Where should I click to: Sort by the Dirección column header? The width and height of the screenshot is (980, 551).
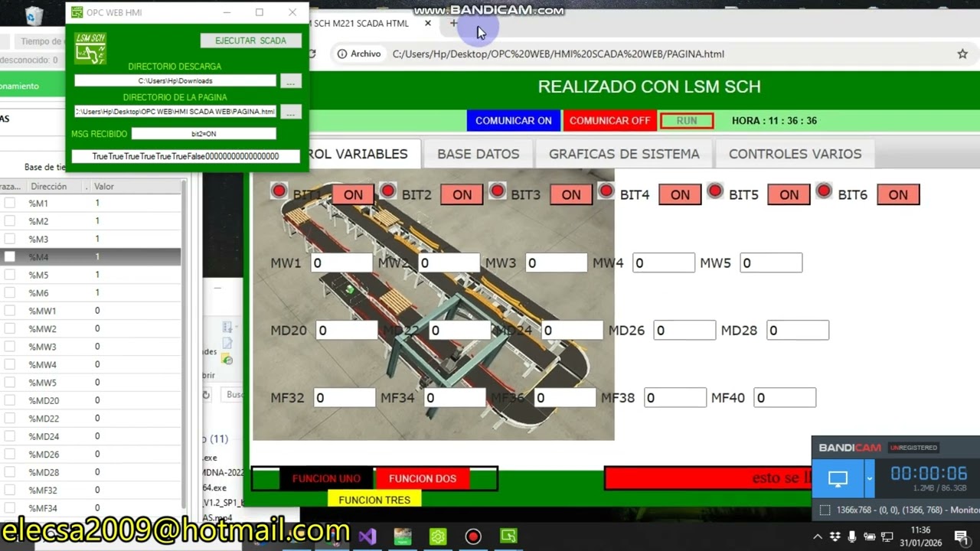tap(48, 187)
